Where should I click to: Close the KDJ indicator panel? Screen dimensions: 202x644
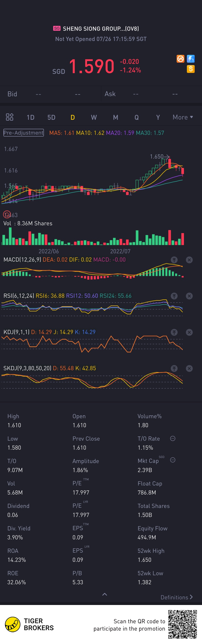point(189,332)
